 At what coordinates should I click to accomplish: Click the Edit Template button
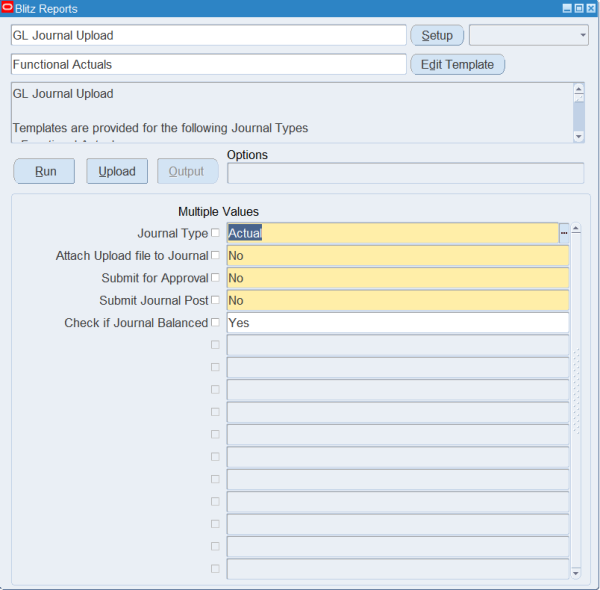tap(457, 64)
